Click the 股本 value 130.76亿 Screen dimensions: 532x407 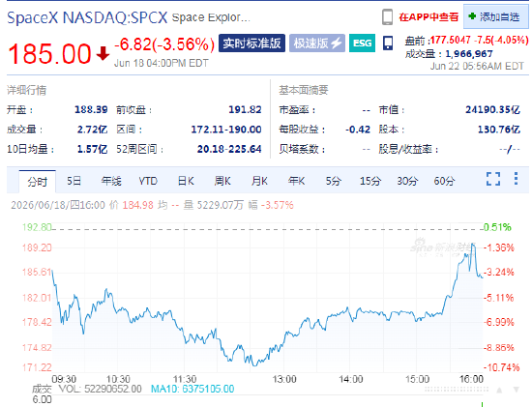click(x=499, y=130)
